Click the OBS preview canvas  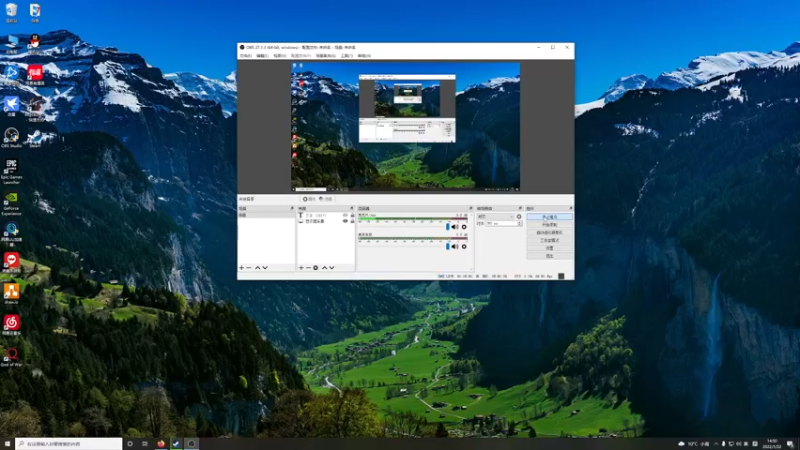[406, 127]
